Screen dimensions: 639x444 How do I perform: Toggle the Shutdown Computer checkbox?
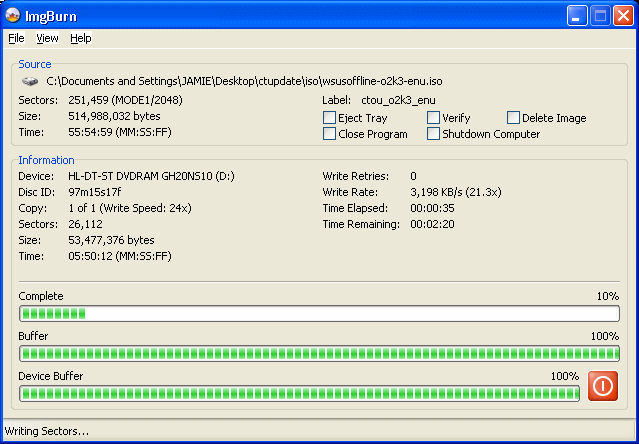coord(433,134)
